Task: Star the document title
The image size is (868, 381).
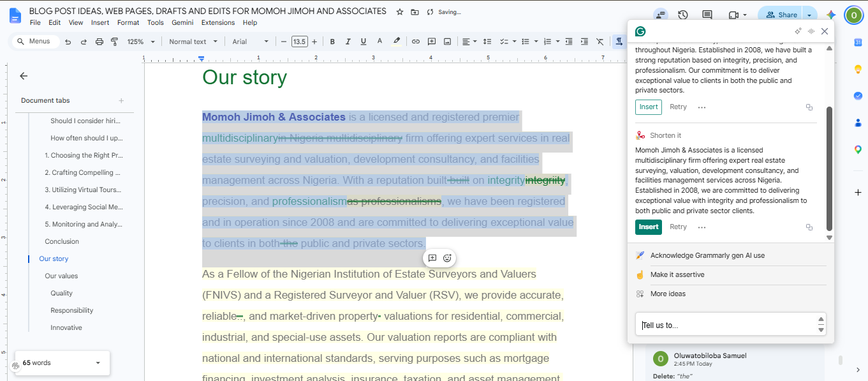Action: click(x=399, y=11)
